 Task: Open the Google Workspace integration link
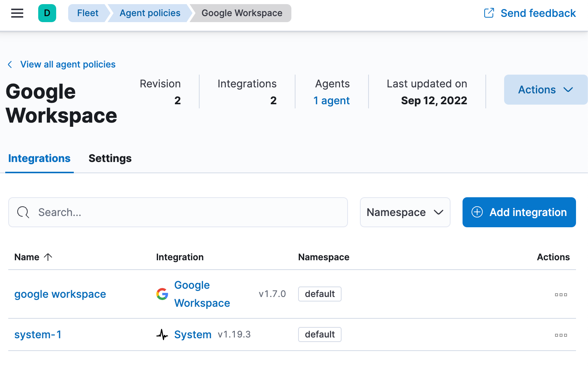coord(202,294)
